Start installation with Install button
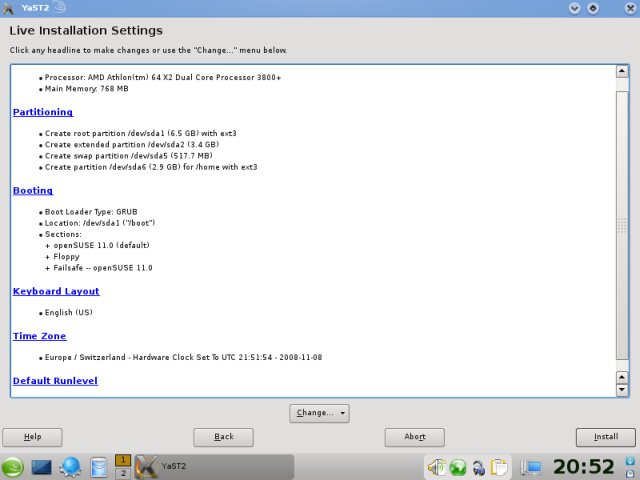Viewport: 640px width, 480px height. [x=606, y=437]
